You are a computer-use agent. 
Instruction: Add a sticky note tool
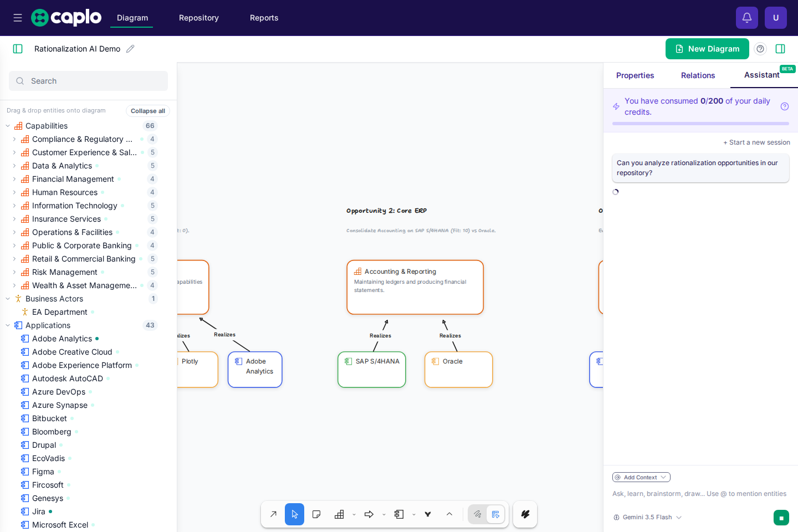(x=316, y=514)
